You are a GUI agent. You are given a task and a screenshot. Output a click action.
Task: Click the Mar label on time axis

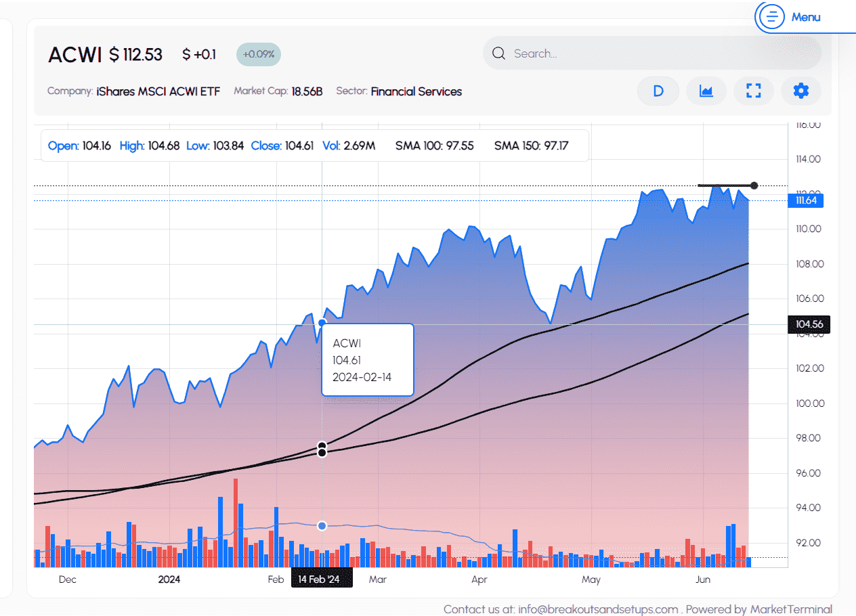click(x=377, y=579)
